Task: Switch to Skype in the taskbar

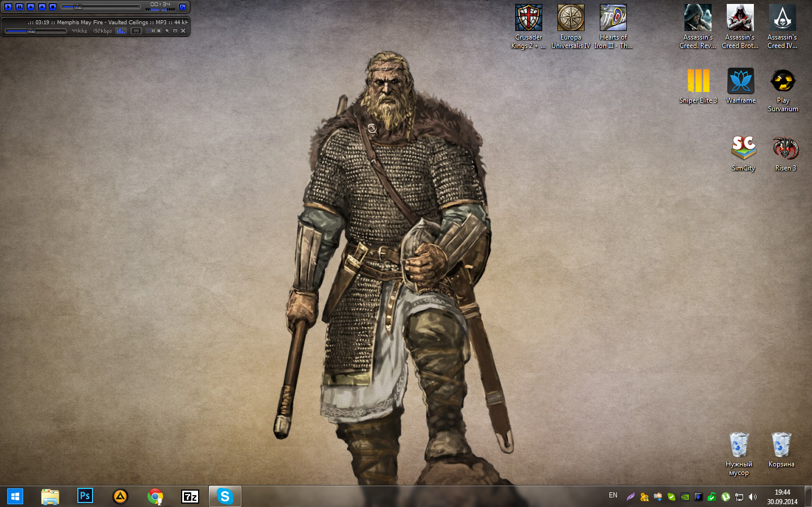Action: [225, 496]
